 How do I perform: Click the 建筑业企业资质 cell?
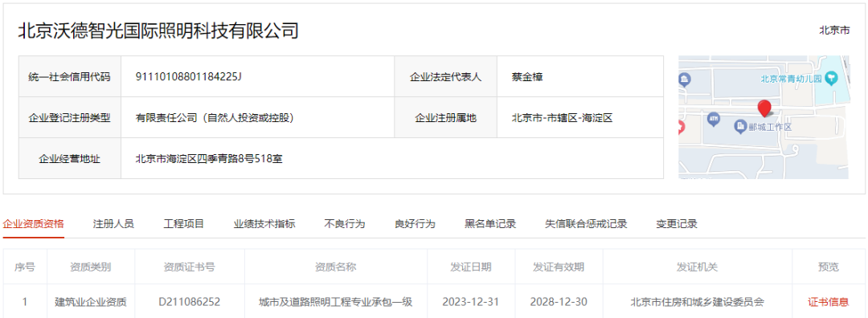[91, 302]
